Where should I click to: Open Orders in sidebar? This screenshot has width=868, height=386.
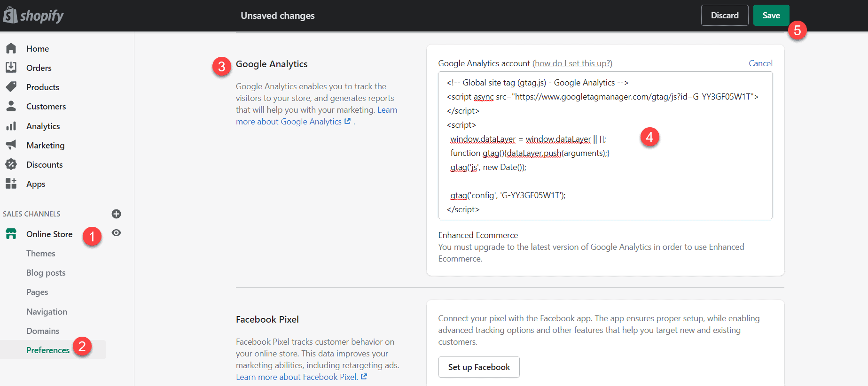coord(39,68)
